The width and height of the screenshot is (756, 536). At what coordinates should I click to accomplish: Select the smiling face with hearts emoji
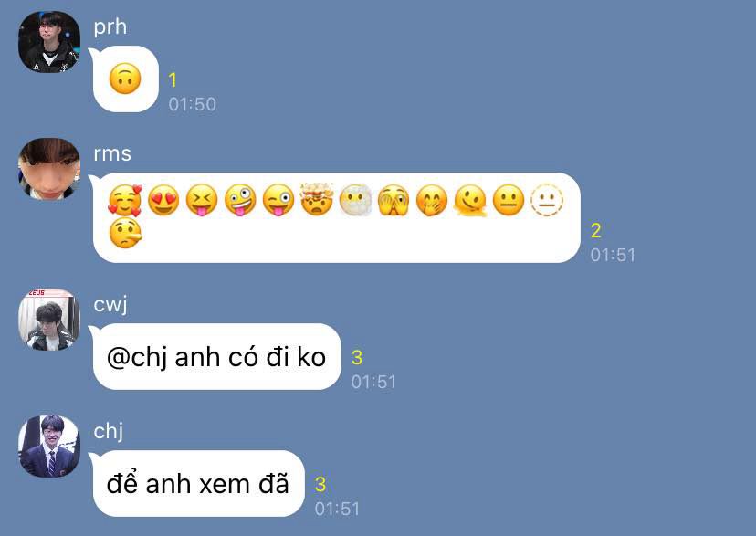125,200
